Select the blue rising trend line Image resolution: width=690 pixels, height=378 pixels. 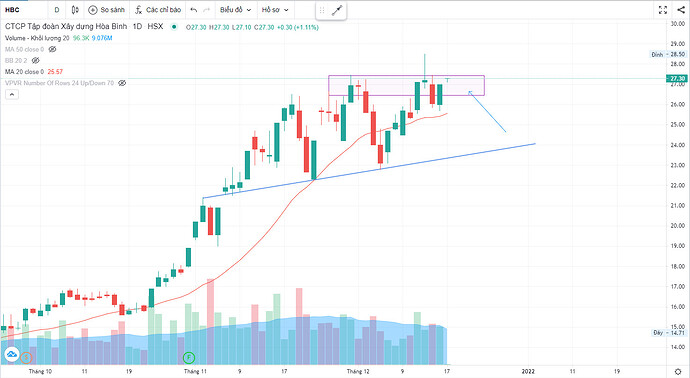point(369,171)
